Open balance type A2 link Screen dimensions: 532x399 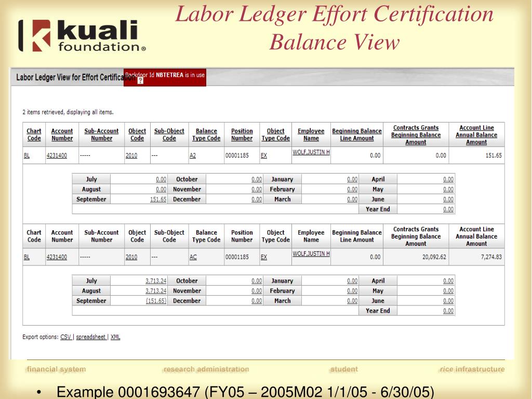coord(193,155)
